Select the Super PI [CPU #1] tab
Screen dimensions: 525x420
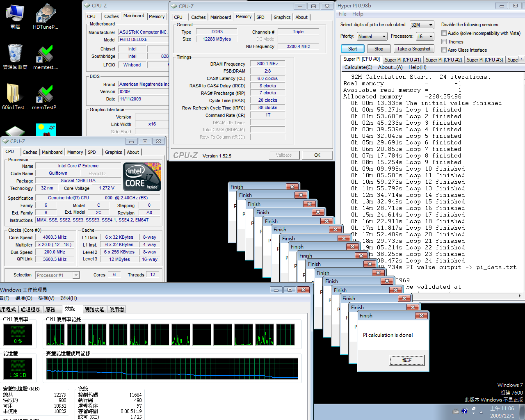(403, 60)
